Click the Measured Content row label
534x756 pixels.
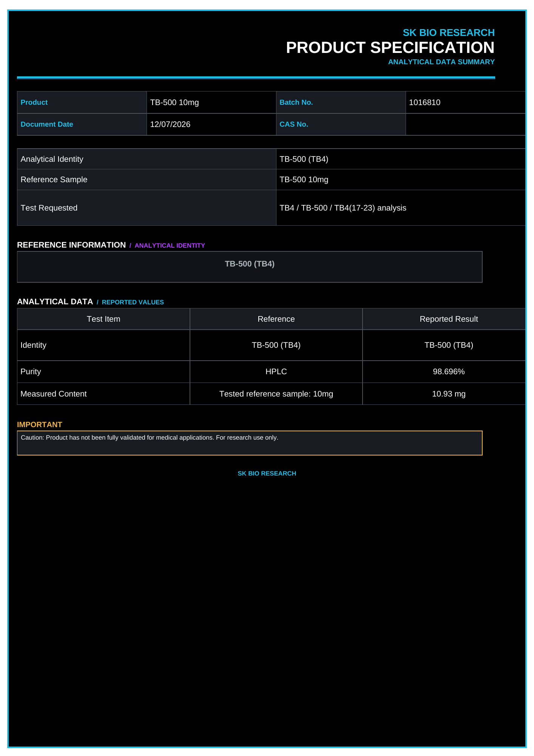tap(53, 394)
